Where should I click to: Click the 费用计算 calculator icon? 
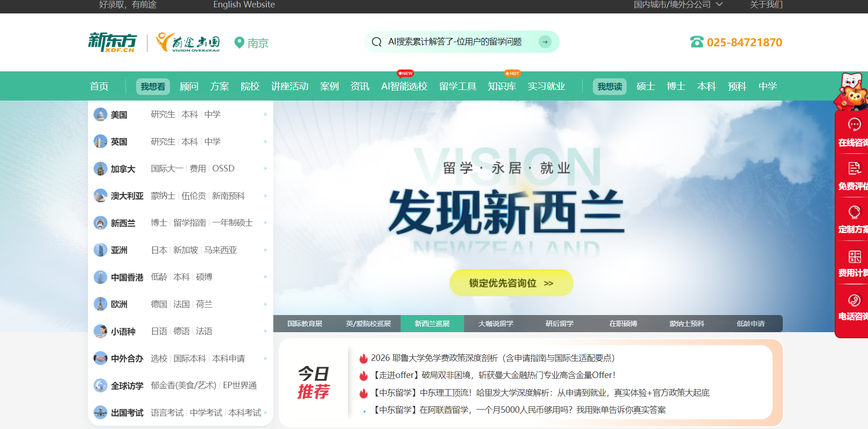(854, 257)
